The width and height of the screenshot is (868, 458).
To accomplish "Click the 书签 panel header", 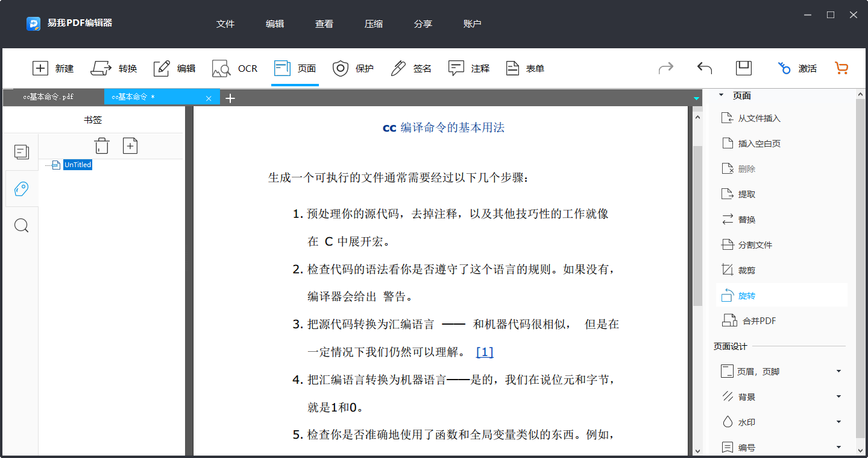I will 93,120.
